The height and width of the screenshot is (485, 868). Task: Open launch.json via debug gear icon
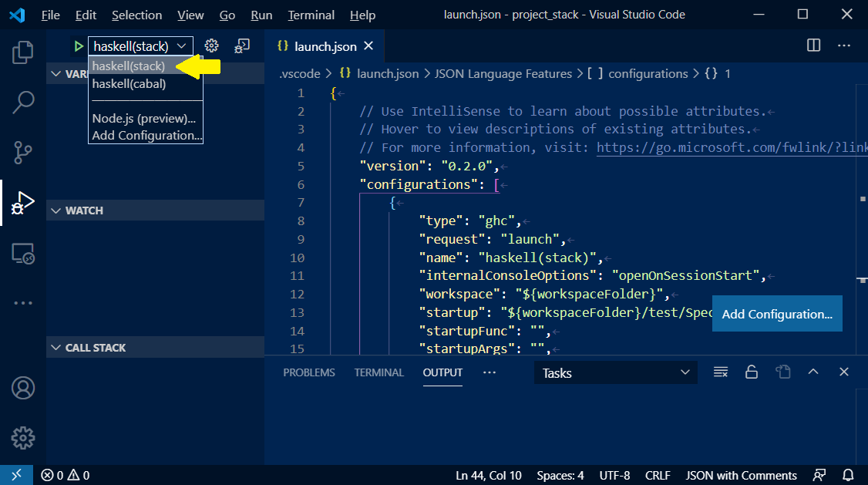point(211,46)
